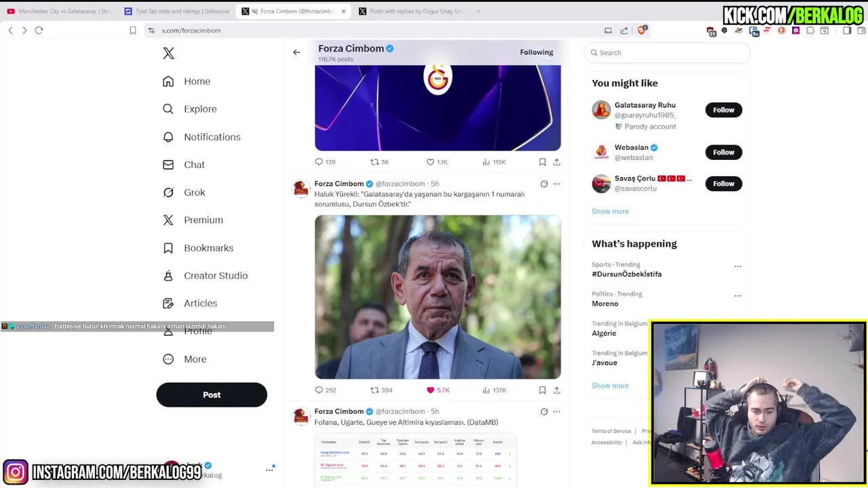Image resolution: width=868 pixels, height=488 pixels.
Task: Open options menu for #DursunÖzbekİstifa trend
Action: (x=738, y=266)
